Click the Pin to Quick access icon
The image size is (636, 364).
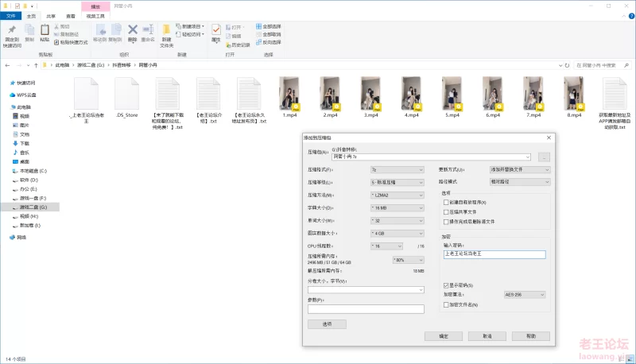tap(12, 29)
